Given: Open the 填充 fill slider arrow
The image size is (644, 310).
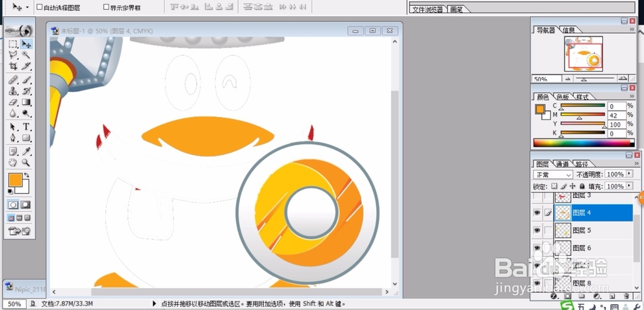Looking at the screenshot, I should tap(629, 186).
